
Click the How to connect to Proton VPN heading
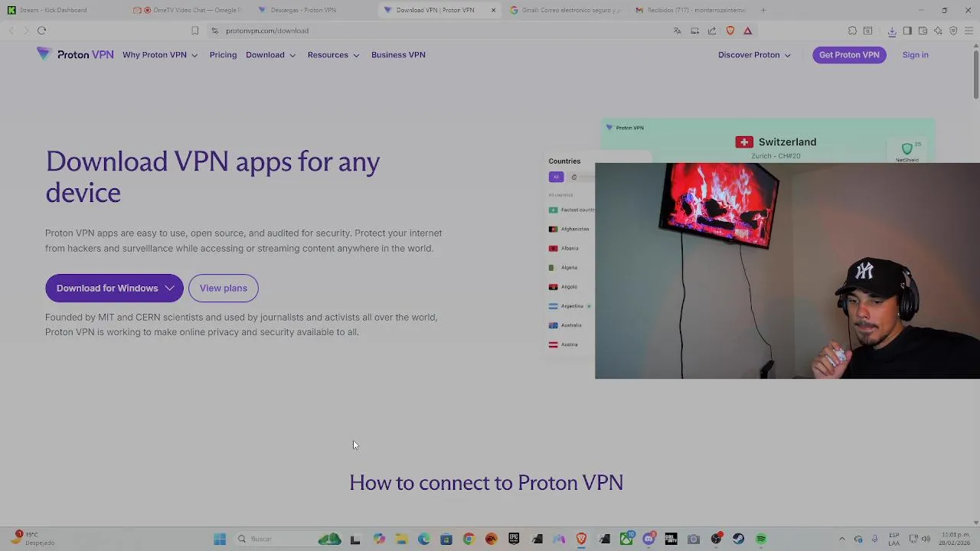tap(486, 483)
